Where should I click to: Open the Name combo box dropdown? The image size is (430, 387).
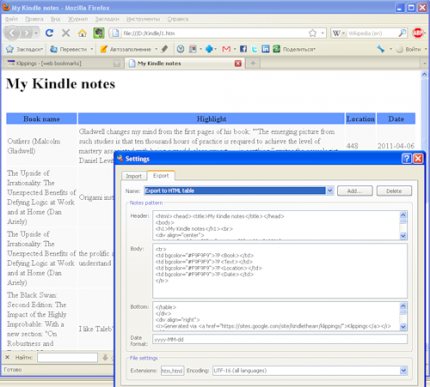[330, 191]
